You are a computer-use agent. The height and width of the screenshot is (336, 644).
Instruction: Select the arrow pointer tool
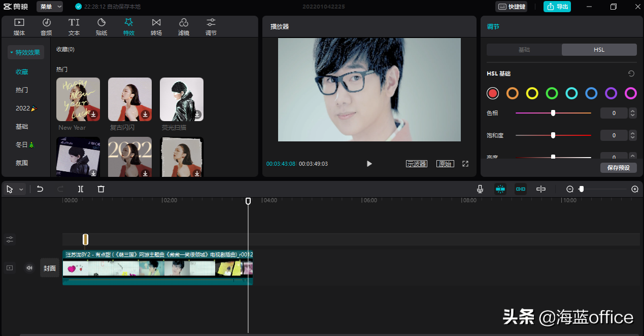[x=10, y=189]
